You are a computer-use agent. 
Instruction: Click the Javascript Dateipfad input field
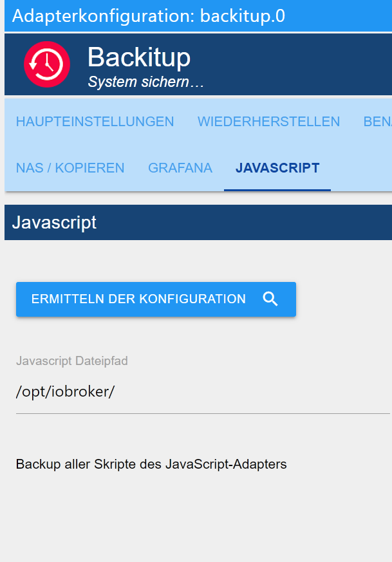203,392
